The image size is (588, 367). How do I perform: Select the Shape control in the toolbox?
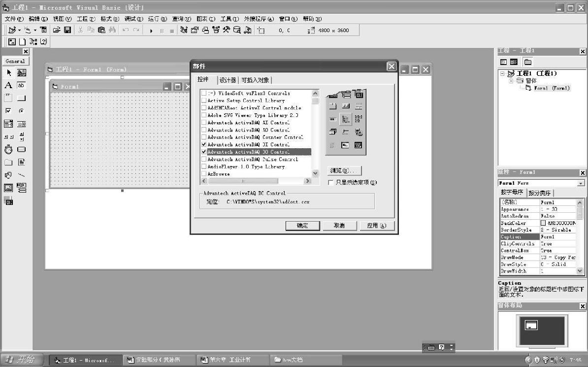click(x=9, y=175)
